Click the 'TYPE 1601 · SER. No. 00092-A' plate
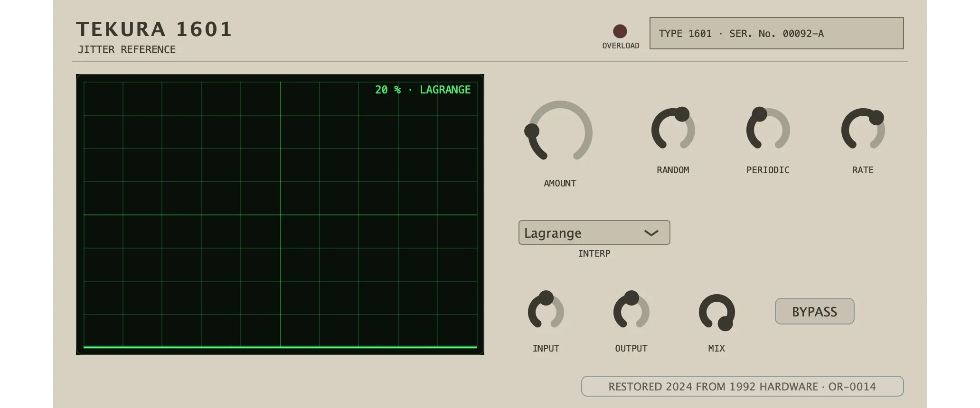Viewport: 980px width, 408px height. (x=776, y=33)
